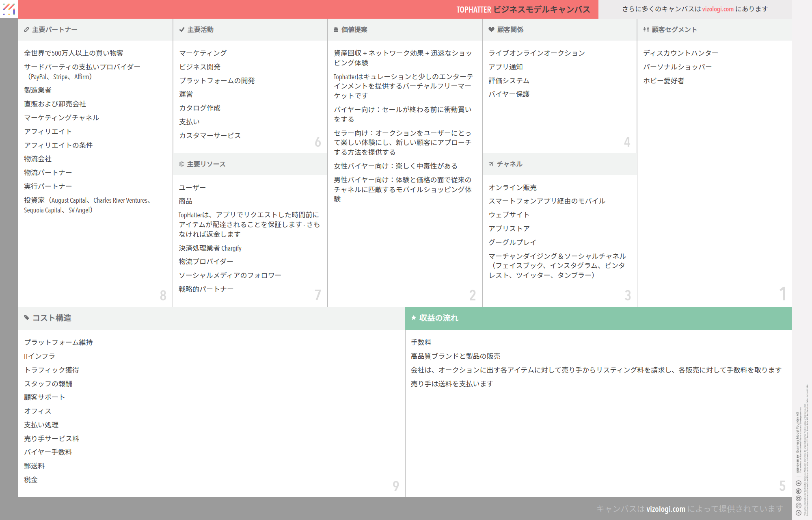Click the ディスカウントハンター segment item

coord(680,53)
